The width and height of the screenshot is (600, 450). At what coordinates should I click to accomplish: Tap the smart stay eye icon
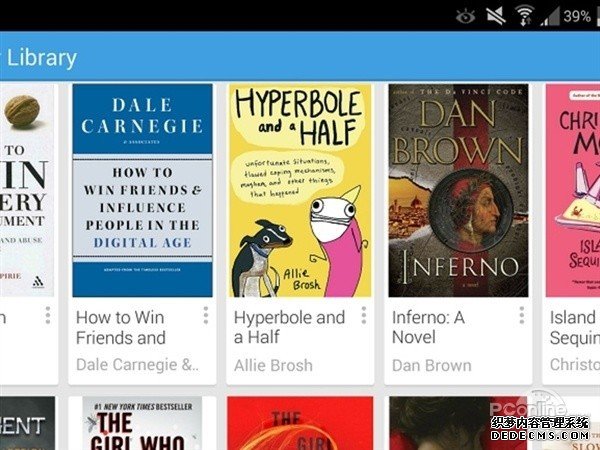[x=465, y=16]
